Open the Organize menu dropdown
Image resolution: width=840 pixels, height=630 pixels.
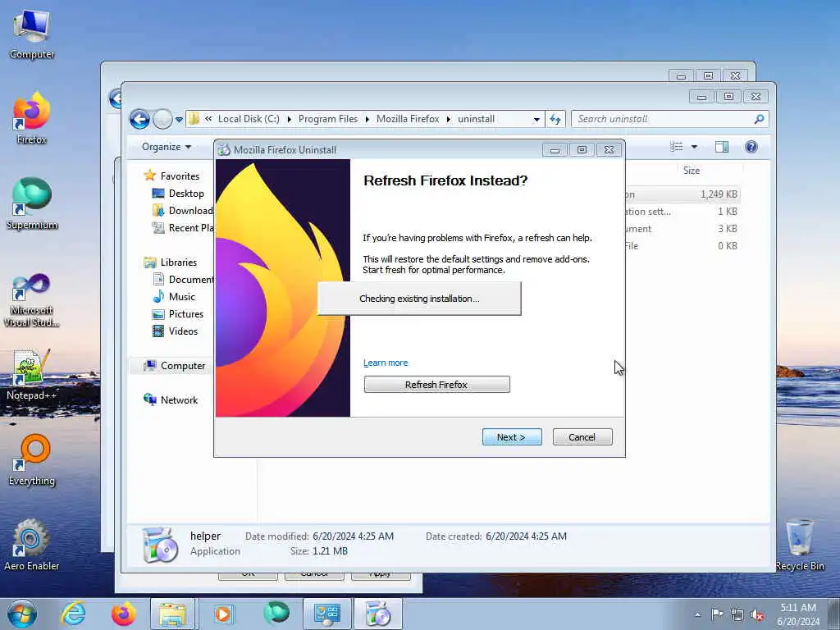(166, 147)
